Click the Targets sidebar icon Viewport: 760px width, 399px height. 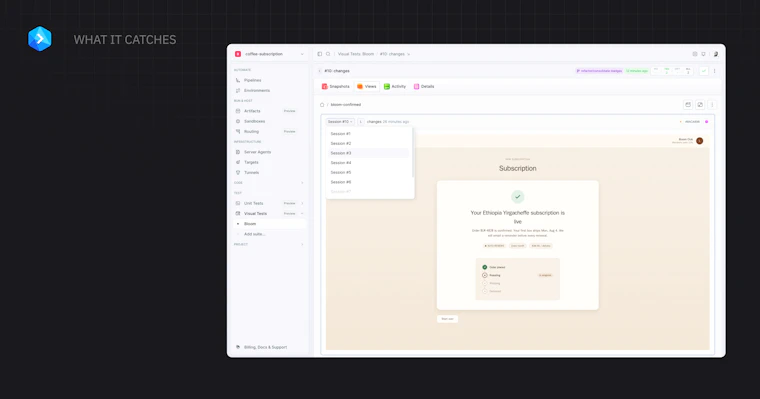[238, 162]
